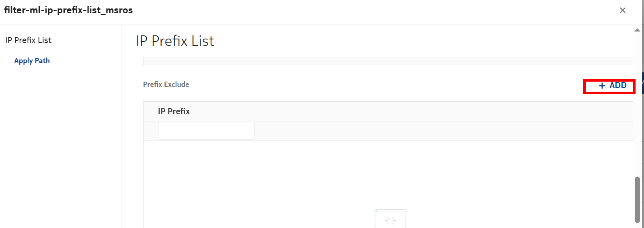The height and width of the screenshot is (228, 644).
Task: Click the scrollbar up arrow
Action: pos(637,30)
